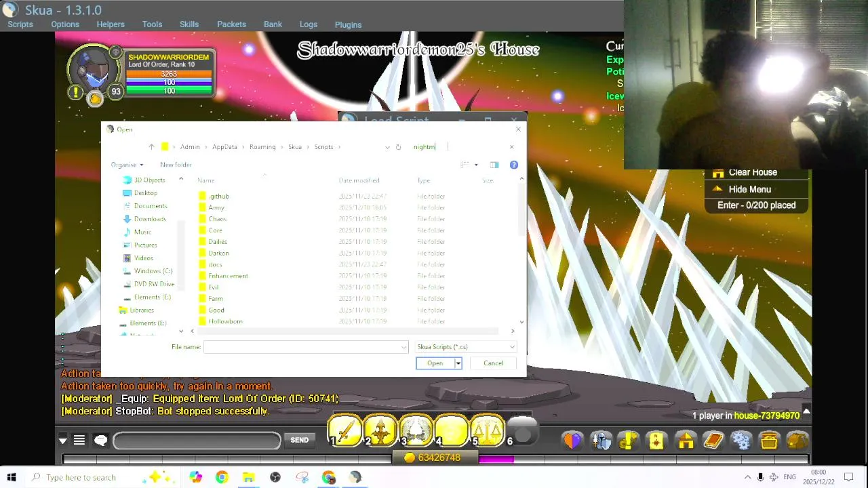Image resolution: width=868 pixels, height=488 pixels.
Task: Open the split arrow beside Open button
Action: tap(458, 363)
